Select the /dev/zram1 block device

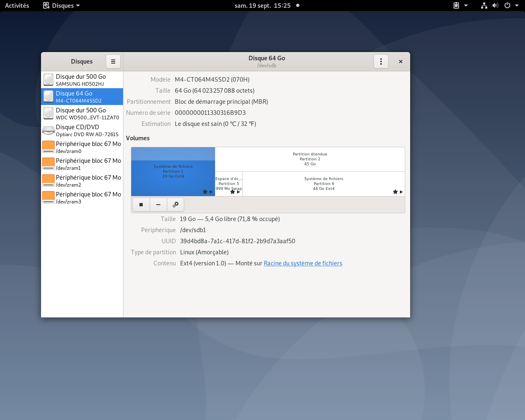pos(82,164)
